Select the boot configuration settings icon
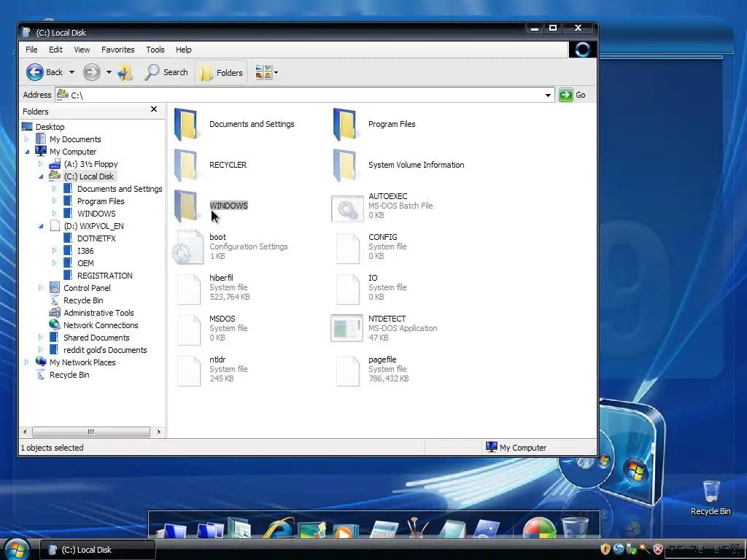This screenshot has height=560, width=747. 187,247
